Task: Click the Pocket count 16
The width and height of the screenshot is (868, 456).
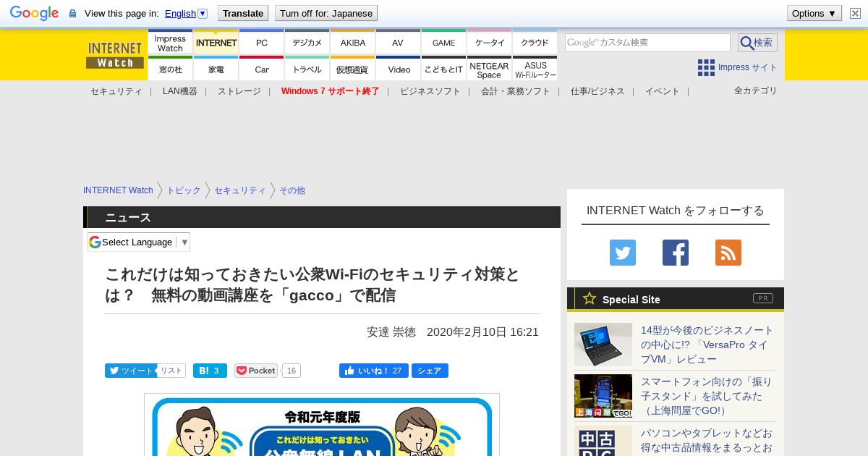Action: click(x=291, y=371)
